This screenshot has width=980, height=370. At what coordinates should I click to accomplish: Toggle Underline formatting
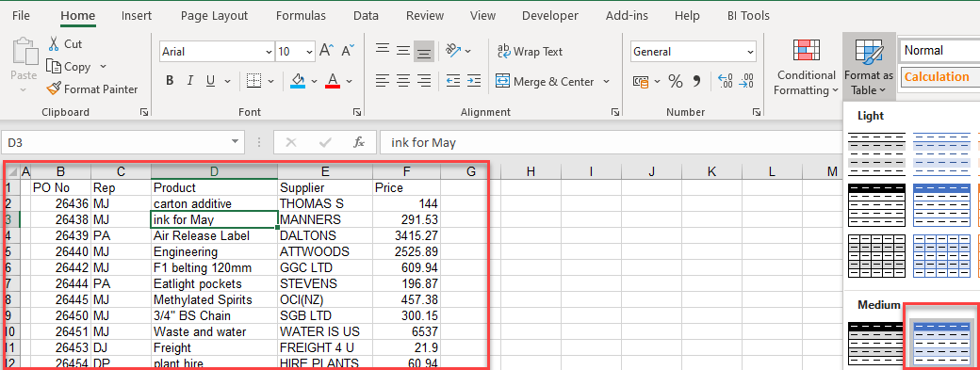[x=210, y=80]
